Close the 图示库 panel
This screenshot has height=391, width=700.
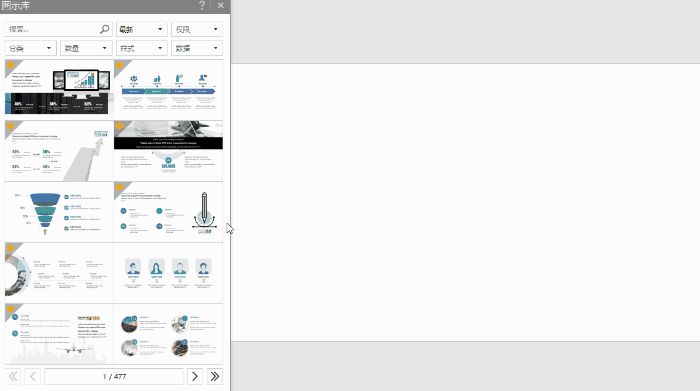[x=221, y=5]
